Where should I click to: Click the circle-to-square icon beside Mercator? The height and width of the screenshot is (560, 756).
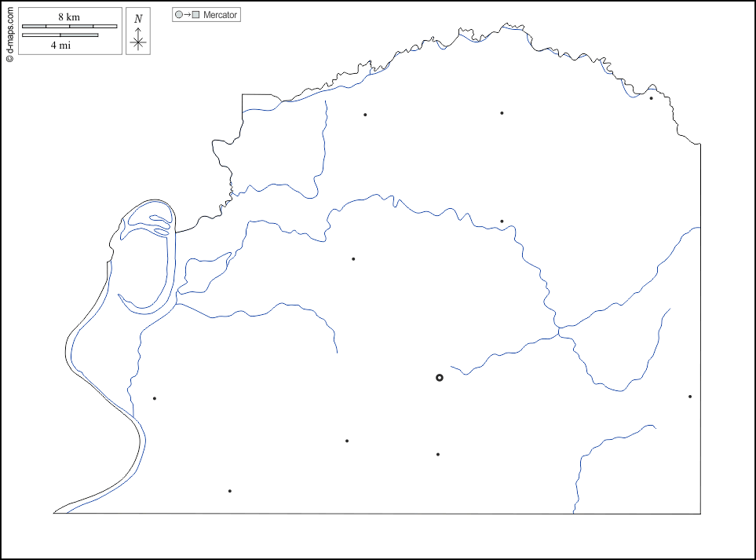187,15
